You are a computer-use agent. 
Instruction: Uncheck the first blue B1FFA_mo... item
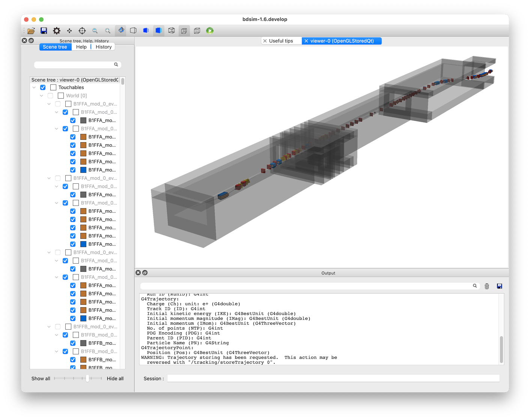[x=73, y=170]
